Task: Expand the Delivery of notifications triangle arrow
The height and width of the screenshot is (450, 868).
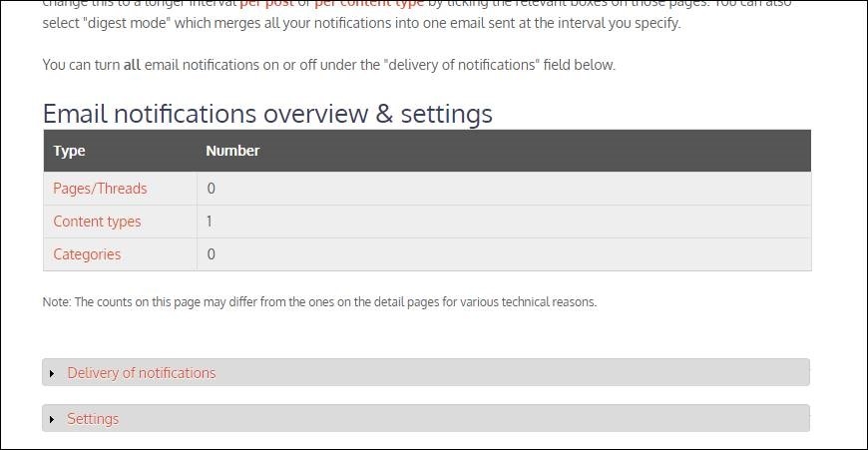Action: 52,373
